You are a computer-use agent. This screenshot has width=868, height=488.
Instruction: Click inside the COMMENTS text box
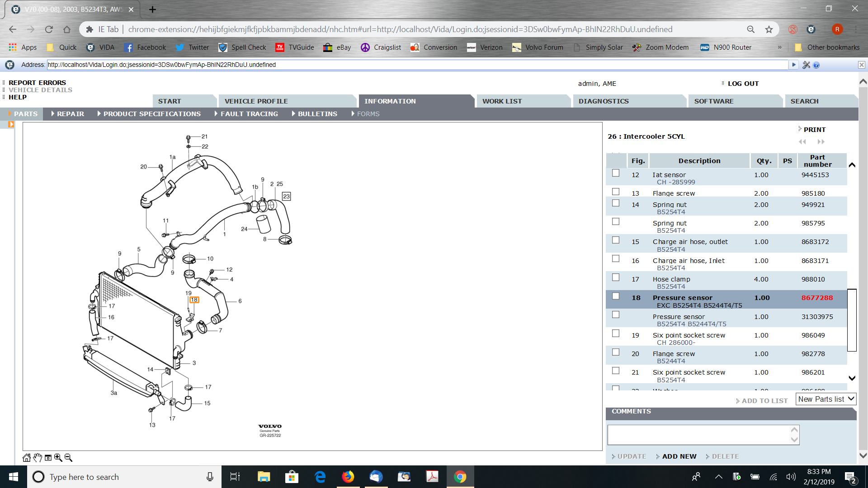(x=698, y=435)
